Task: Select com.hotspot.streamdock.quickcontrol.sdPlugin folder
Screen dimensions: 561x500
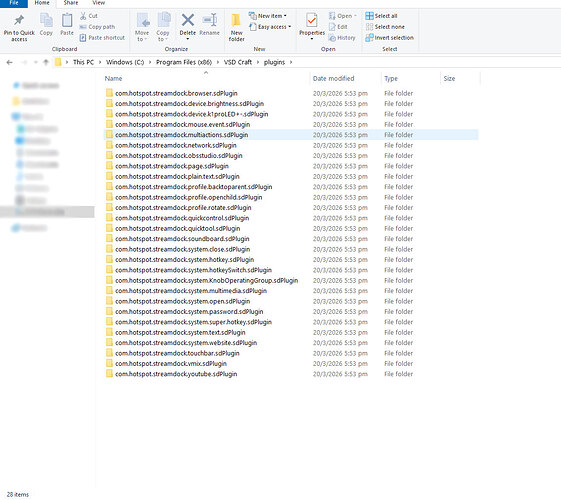Action: (x=182, y=218)
